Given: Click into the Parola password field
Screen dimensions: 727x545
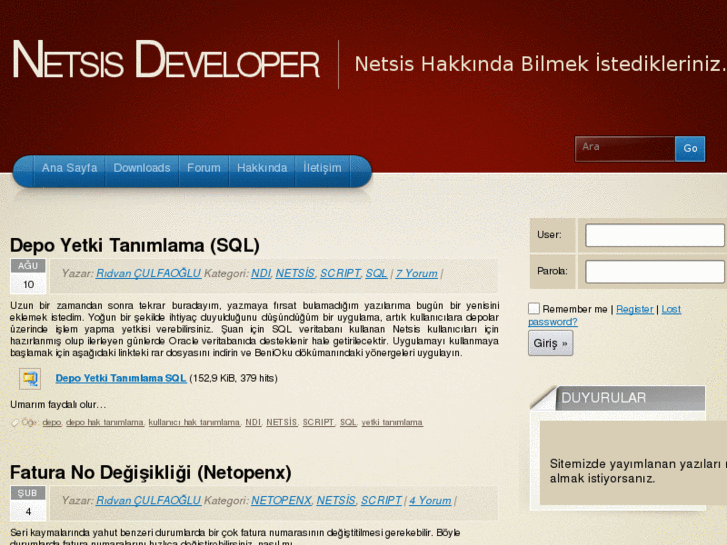Looking at the screenshot, I should pyautogui.click(x=655, y=271).
